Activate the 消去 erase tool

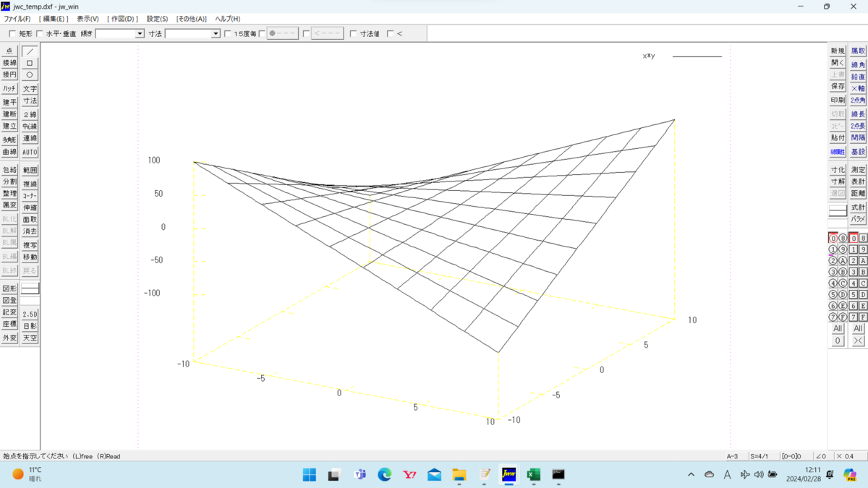[x=29, y=231]
